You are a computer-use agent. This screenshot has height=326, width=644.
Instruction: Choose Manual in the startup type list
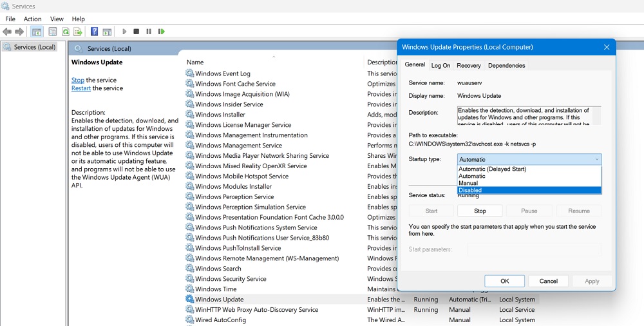pyautogui.click(x=529, y=183)
